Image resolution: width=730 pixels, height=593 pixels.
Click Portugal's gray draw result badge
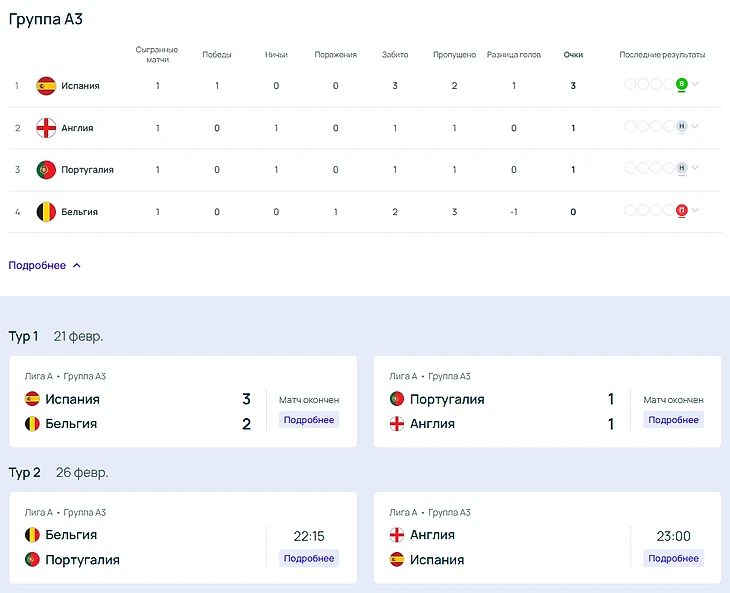pos(681,169)
